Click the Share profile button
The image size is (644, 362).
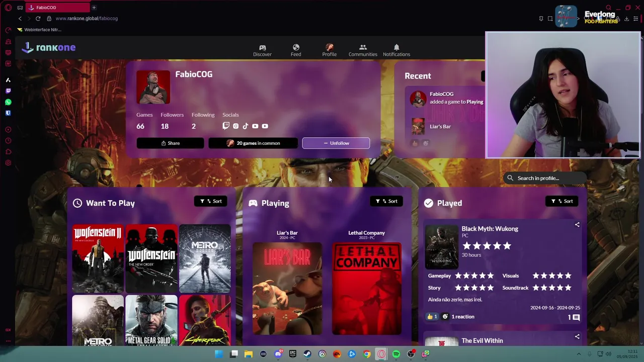click(x=170, y=143)
